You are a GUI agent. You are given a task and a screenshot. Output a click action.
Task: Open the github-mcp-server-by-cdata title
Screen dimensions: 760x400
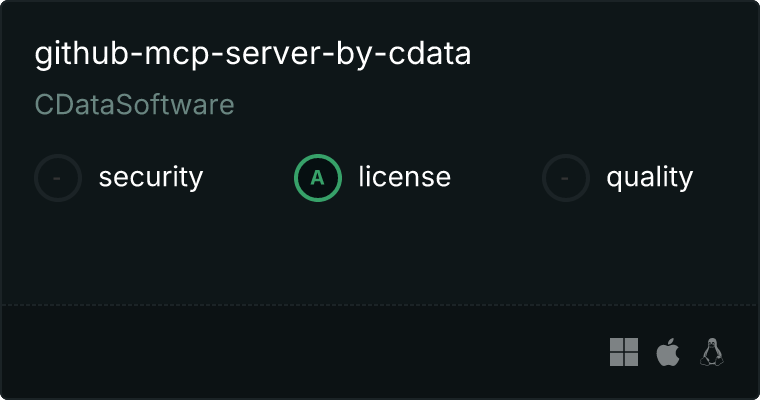252,54
